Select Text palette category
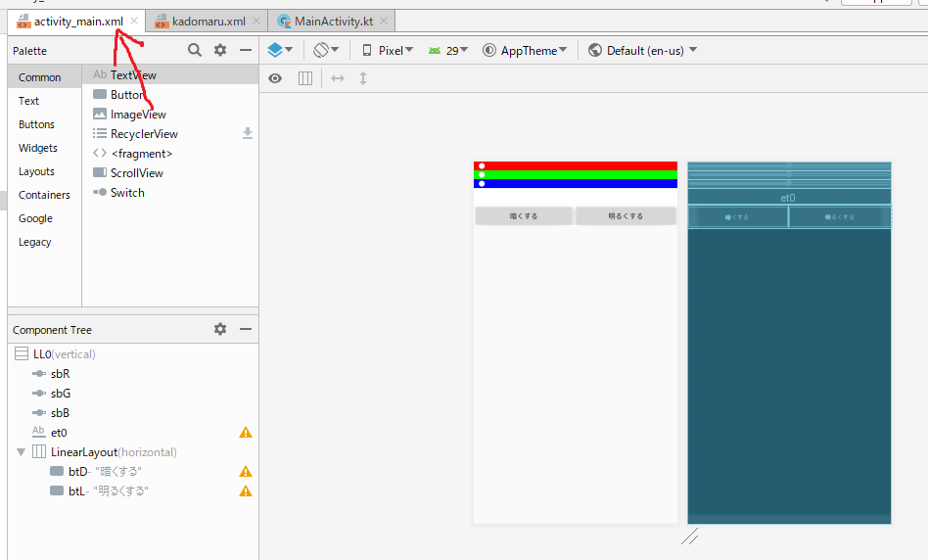The height and width of the screenshot is (560, 928). (x=44, y=101)
